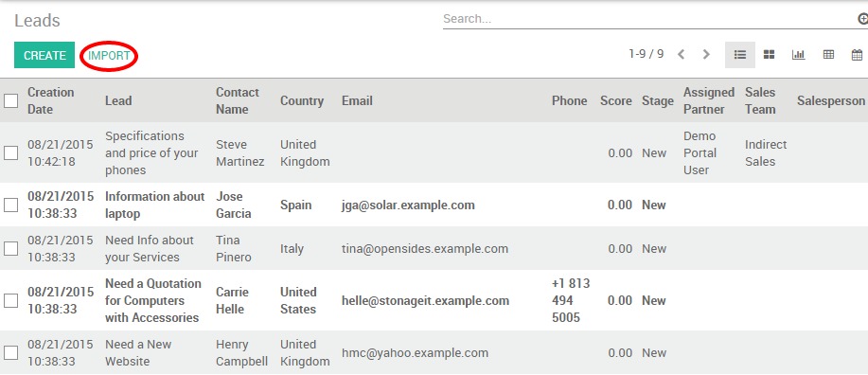The height and width of the screenshot is (375, 868).
Task: Switch to kanban view icon
Action: tap(769, 55)
